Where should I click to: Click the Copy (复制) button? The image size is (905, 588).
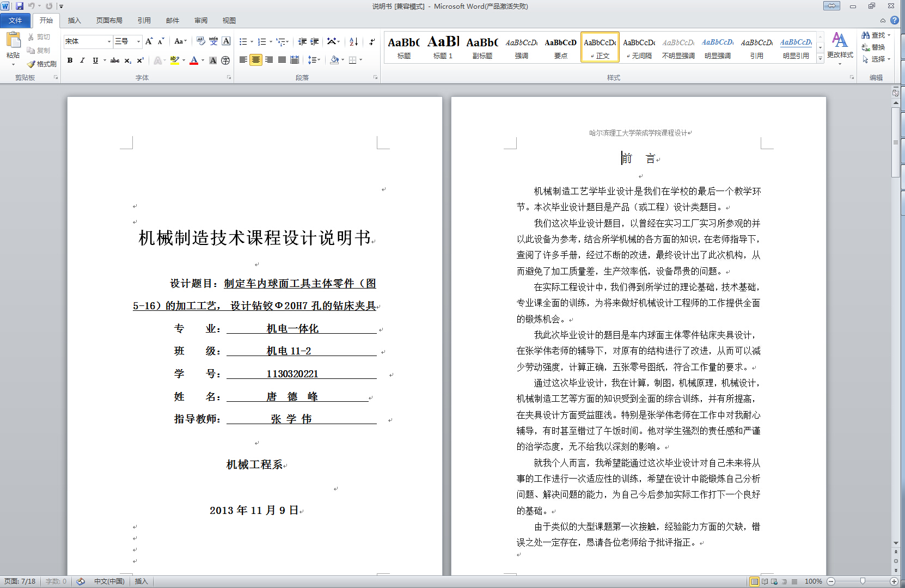click(39, 50)
